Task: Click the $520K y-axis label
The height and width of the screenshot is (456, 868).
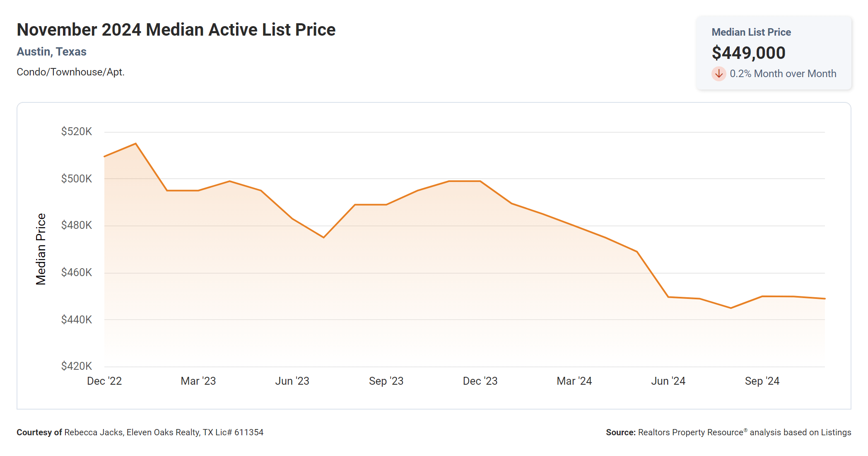Action: coord(77,132)
